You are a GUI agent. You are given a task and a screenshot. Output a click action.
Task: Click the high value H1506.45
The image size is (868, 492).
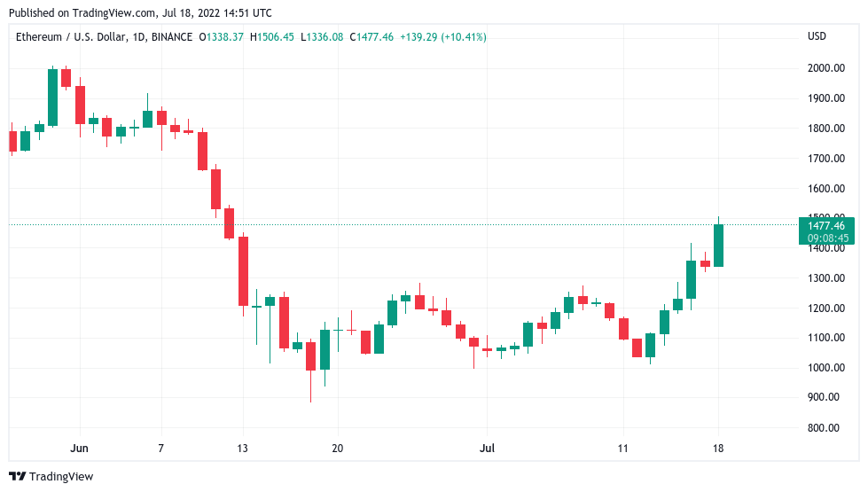tap(272, 37)
